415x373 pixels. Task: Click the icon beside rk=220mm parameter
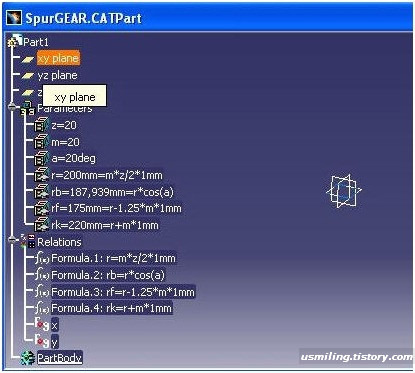pyautogui.click(x=41, y=225)
